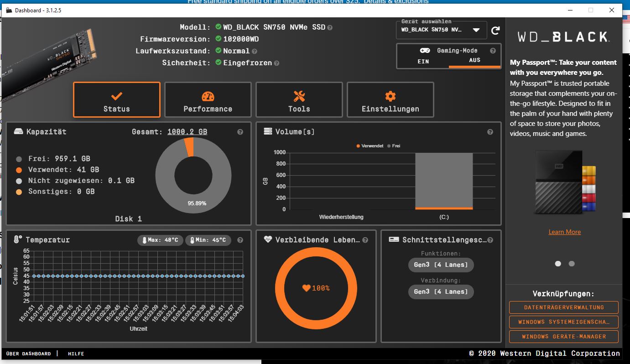Select the first ad carousel dot
630x364 pixels.
[x=557, y=264]
